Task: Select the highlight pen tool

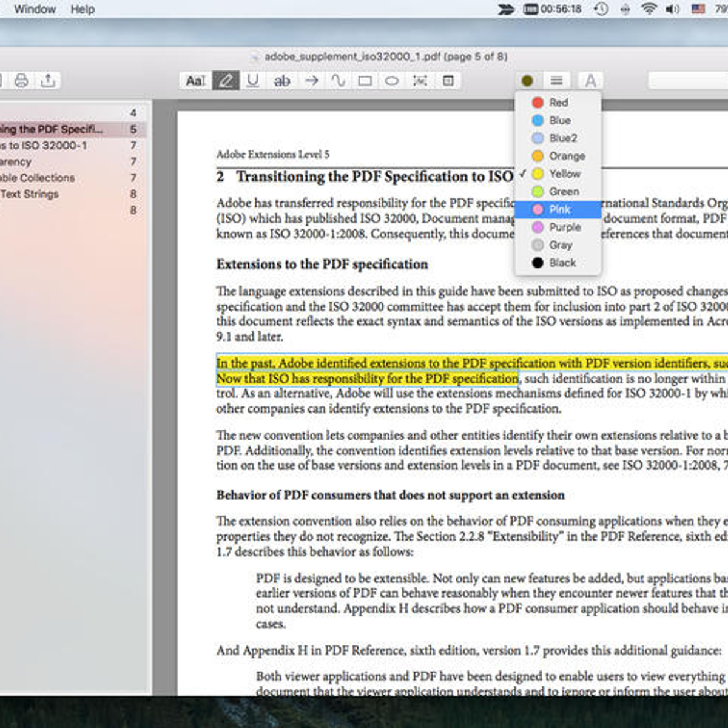Action: (226, 81)
